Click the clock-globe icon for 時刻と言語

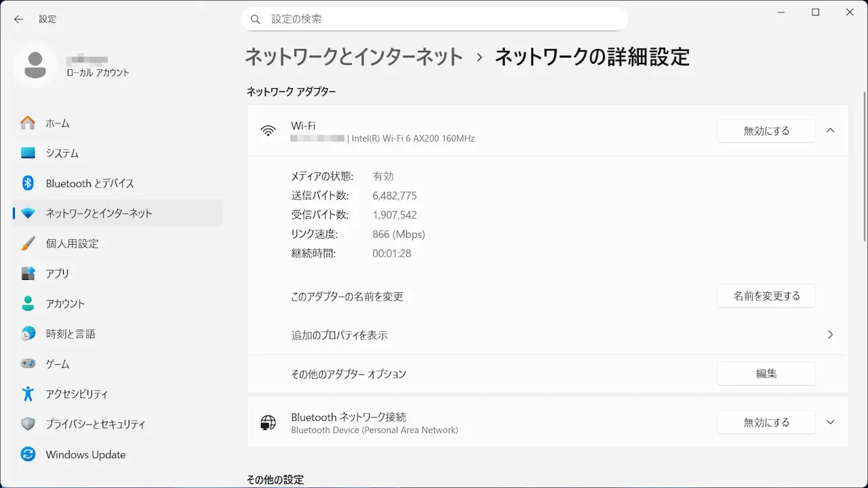(x=28, y=333)
